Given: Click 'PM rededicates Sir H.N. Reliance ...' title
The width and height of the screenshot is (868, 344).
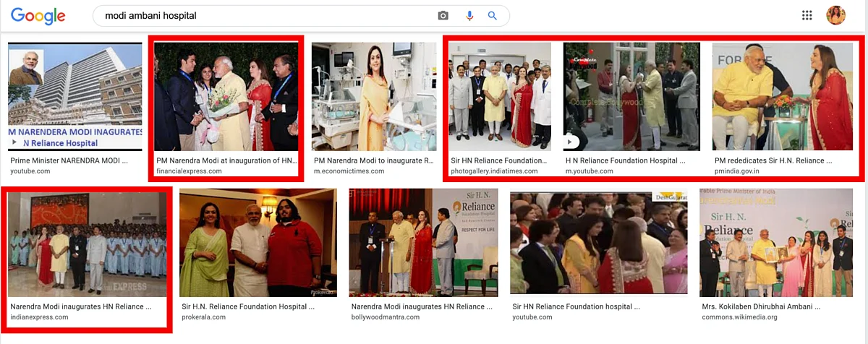Looking at the screenshot, I should (x=773, y=160).
